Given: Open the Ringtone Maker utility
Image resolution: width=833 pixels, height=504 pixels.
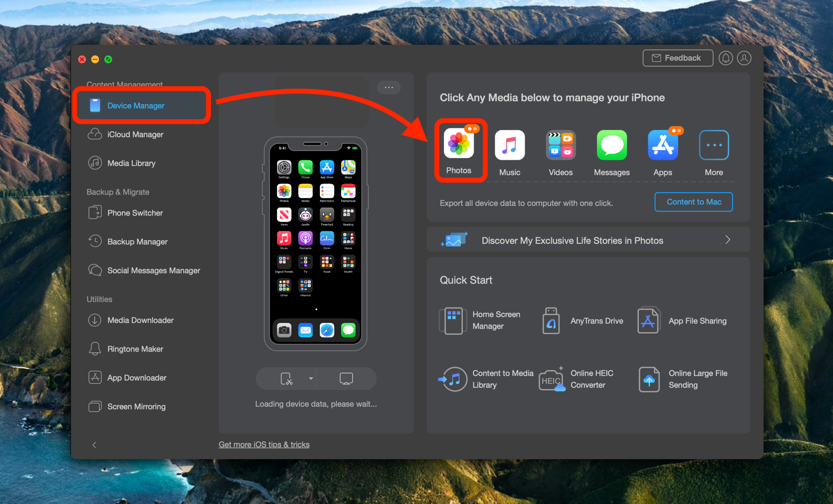Looking at the screenshot, I should 135,349.
